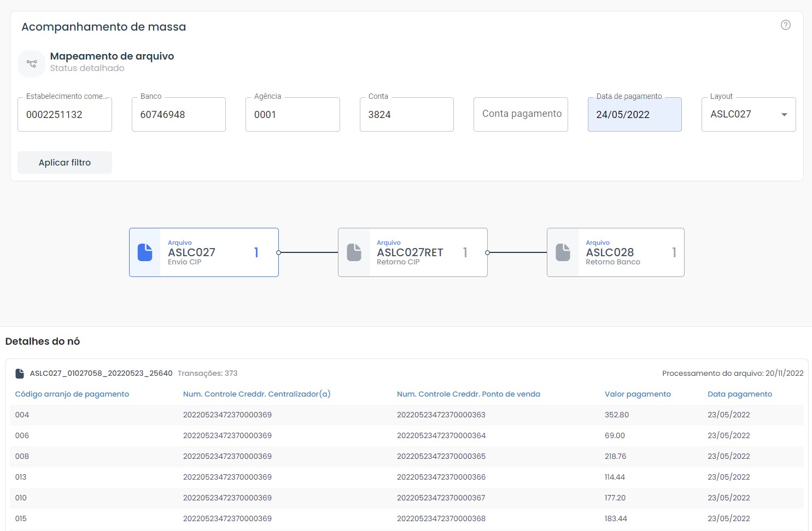This screenshot has height=531, width=812.
Task: Click the Valor pagamento column header
Action: click(x=638, y=394)
